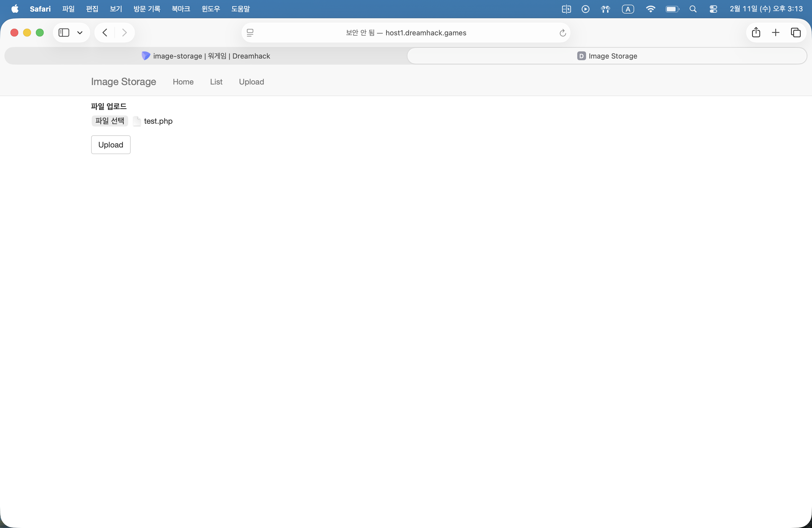Reload the page with the refresh icon

(x=563, y=33)
